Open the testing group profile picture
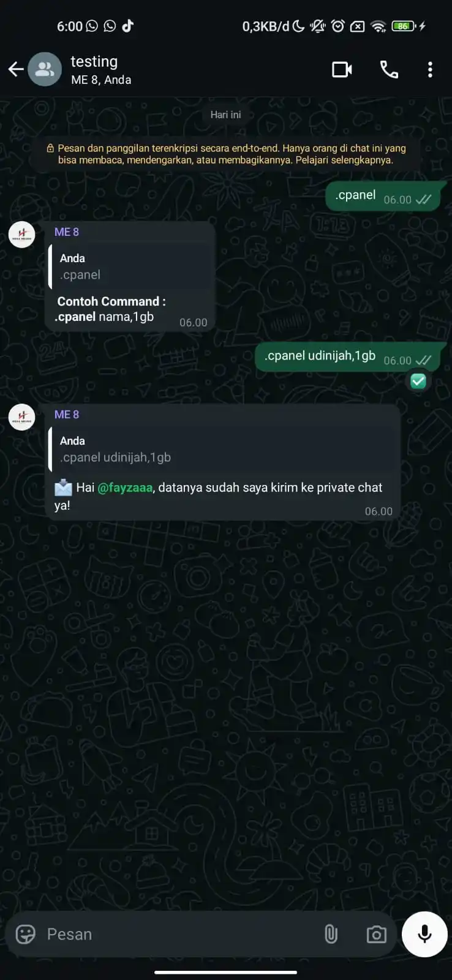The image size is (452, 980). click(45, 69)
